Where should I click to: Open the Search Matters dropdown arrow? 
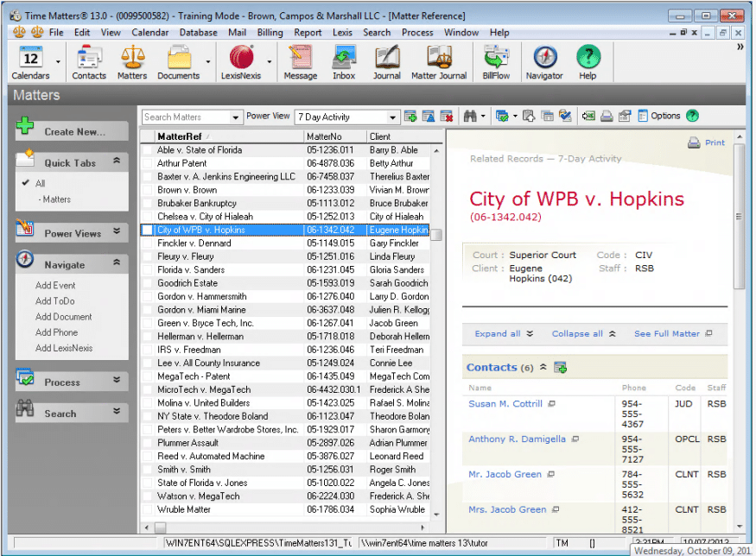[235, 117]
